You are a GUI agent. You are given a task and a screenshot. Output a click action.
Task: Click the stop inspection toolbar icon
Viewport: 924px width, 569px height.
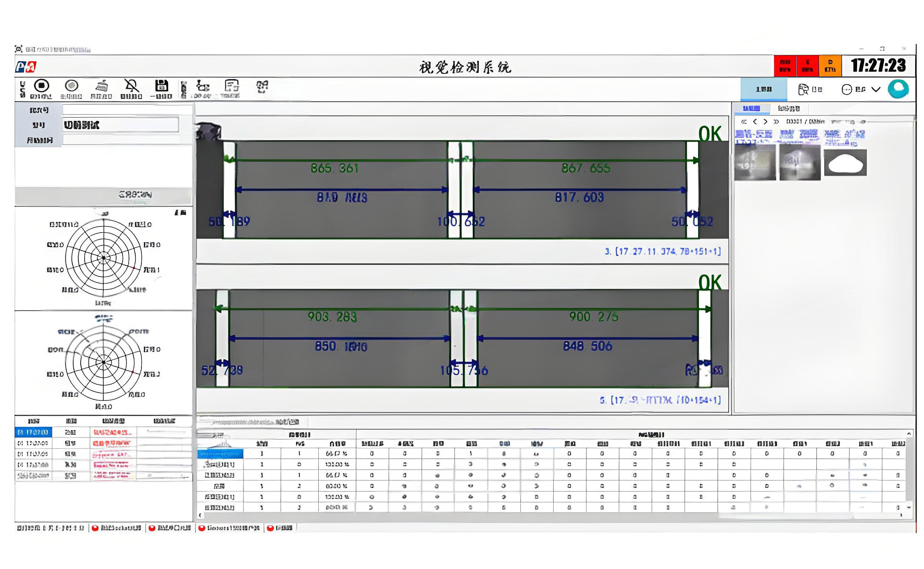[41, 86]
